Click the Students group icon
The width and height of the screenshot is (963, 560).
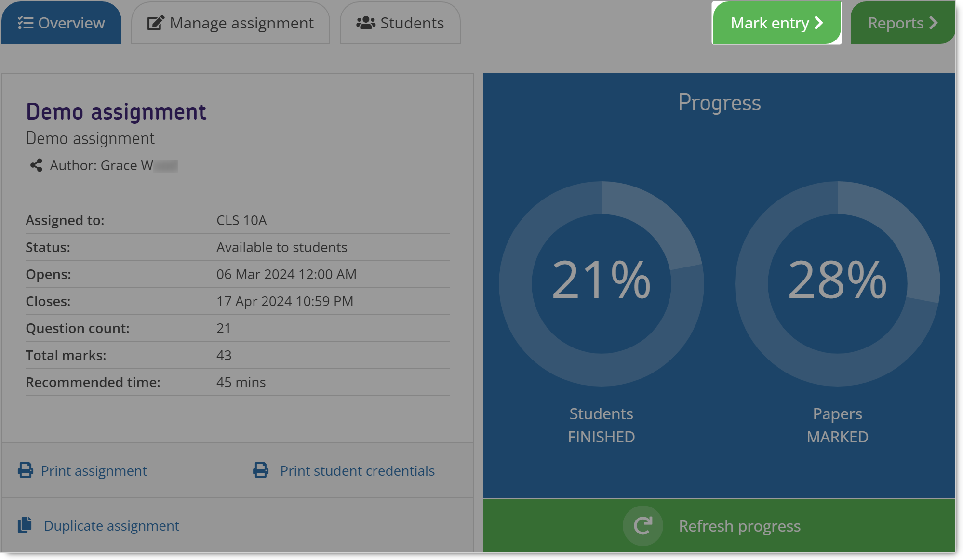point(366,23)
